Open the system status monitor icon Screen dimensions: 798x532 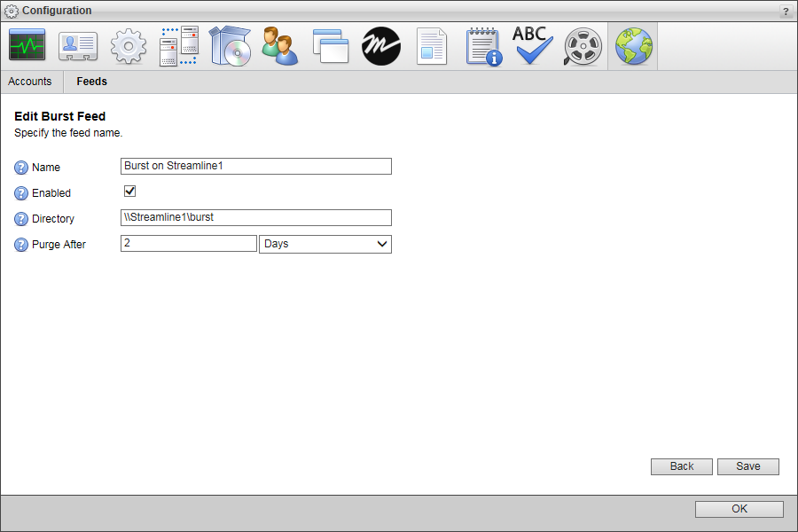pyautogui.click(x=27, y=45)
